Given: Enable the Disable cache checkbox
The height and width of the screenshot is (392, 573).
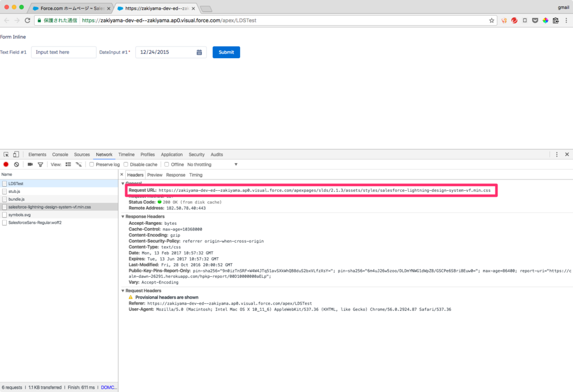Looking at the screenshot, I should coord(126,164).
